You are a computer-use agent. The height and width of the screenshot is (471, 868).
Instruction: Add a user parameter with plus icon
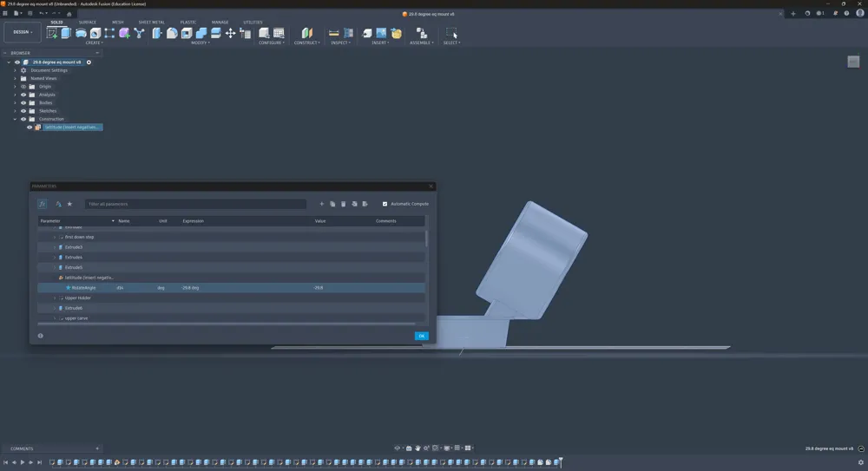click(x=322, y=204)
